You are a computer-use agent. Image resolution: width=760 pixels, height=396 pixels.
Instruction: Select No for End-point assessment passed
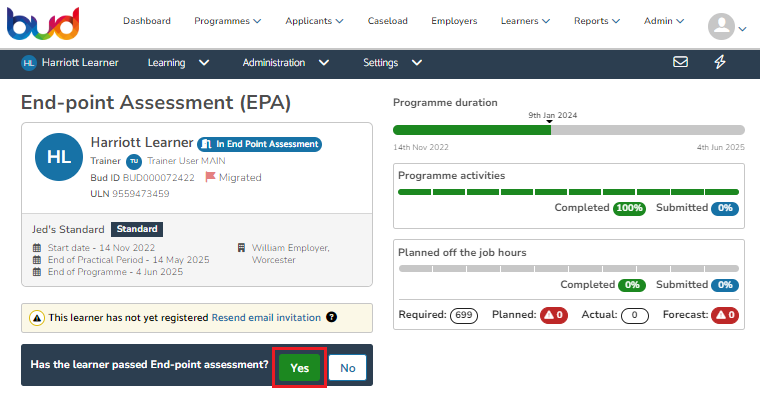(348, 368)
